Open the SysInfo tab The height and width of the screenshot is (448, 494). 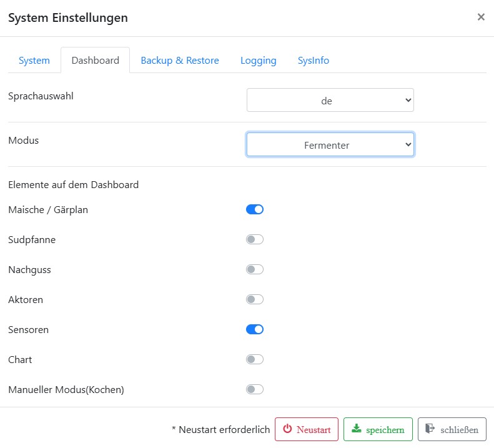pos(314,61)
